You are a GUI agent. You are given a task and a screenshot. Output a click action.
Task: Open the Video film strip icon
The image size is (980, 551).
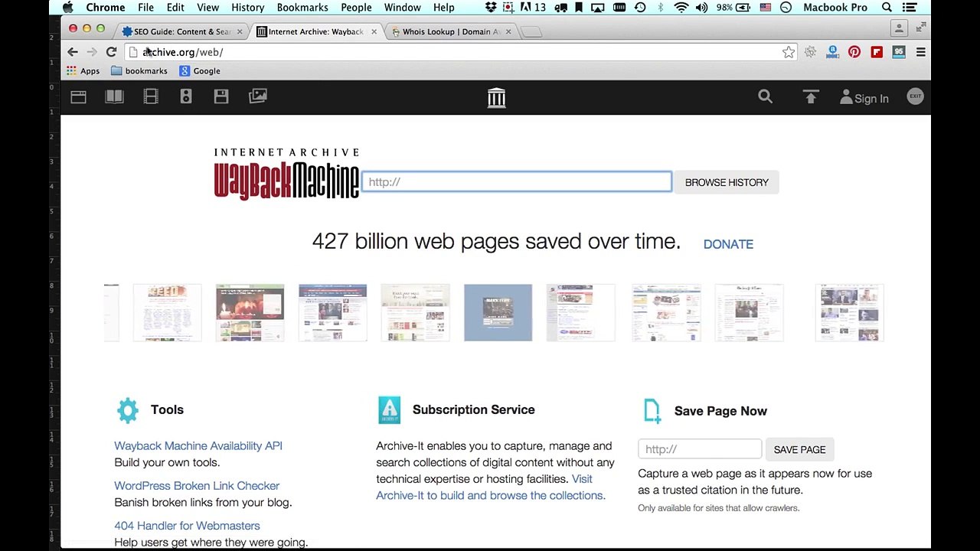tap(151, 96)
